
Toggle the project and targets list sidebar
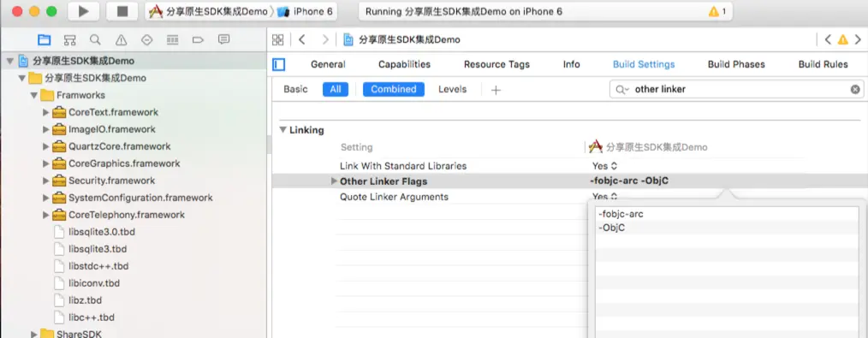pos(279,65)
